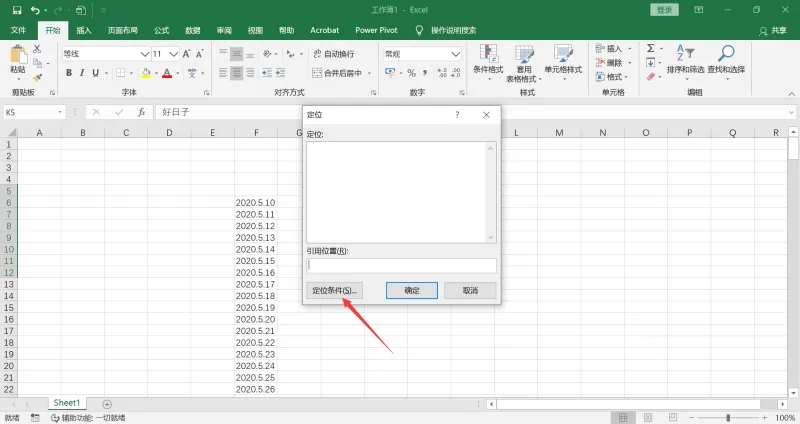Click the percent style icon
The height and width of the screenshot is (424, 800).
[x=411, y=73]
